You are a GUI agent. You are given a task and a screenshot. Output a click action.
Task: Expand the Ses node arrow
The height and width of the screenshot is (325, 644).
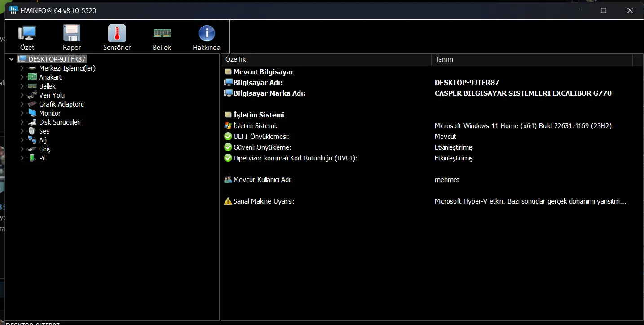click(x=22, y=131)
